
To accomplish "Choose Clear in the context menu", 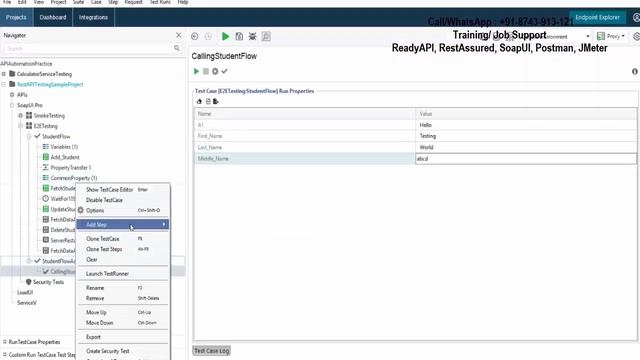I will point(122,260).
